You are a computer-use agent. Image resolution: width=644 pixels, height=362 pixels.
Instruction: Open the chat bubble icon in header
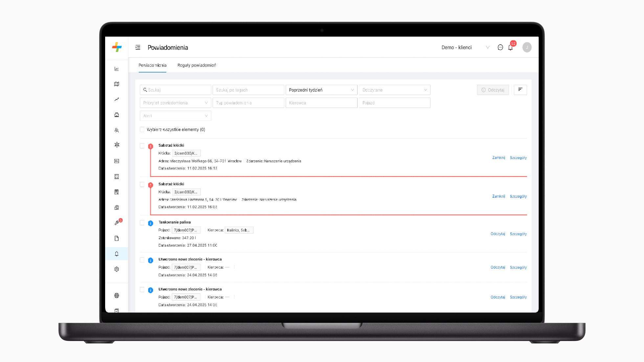coord(500,47)
